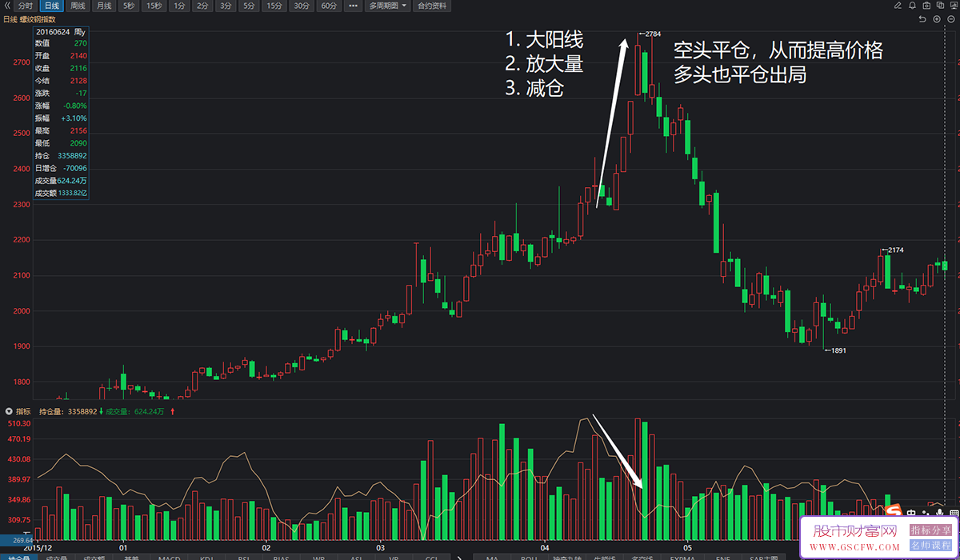Click the 05 month axis marker
The height and width of the screenshot is (560, 960).
coord(686,548)
